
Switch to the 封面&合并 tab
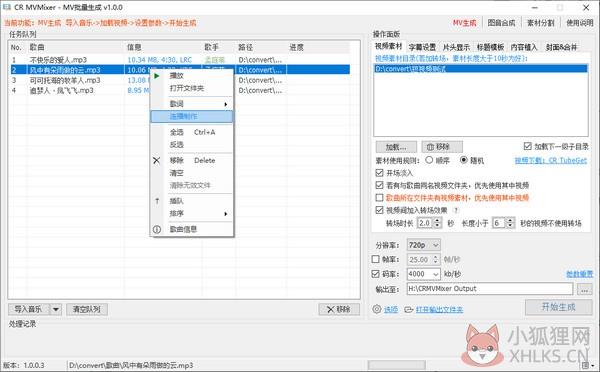tap(561, 47)
